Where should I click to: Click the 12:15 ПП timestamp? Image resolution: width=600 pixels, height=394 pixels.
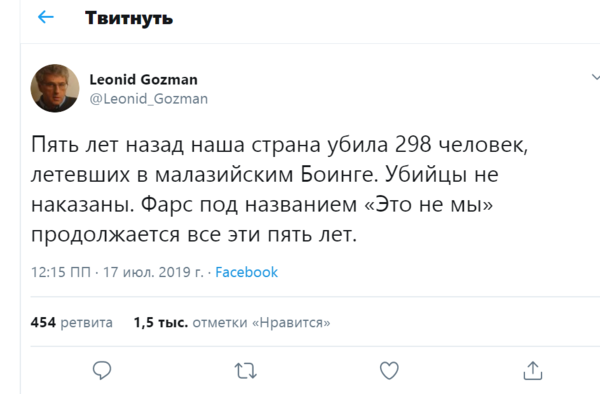click(x=61, y=272)
